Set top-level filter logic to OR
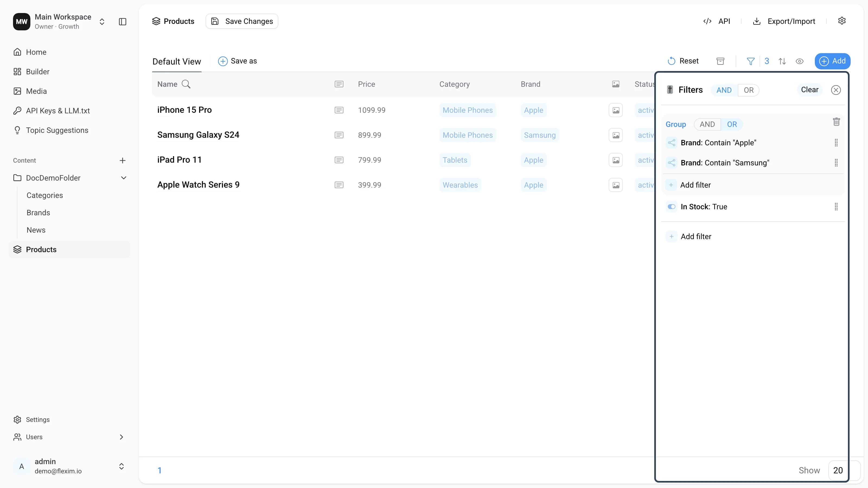This screenshot has width=868, height=488. click(x=748, y=90)
